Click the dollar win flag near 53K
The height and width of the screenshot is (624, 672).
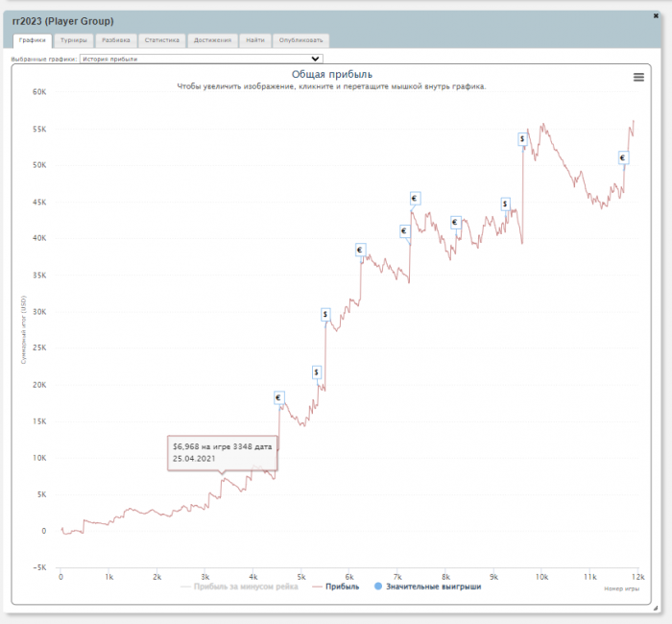(x=522, y=139)
